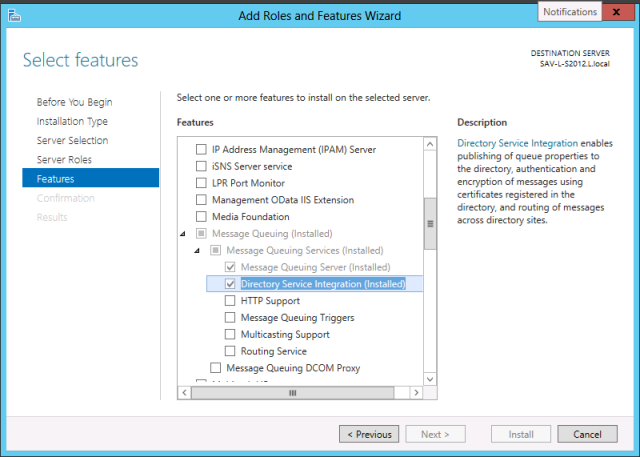Go to the Before You Begin step
640x457 pixels.
click(74, 102)
